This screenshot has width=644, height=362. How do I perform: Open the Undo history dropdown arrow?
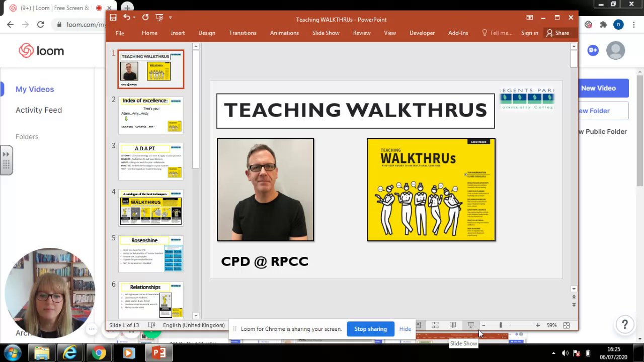(135, 18)
